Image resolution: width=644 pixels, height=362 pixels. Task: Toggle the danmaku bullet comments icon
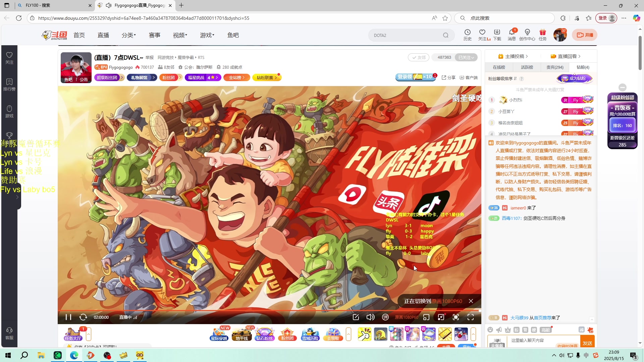pyautogui.click(x=385, y=317)
